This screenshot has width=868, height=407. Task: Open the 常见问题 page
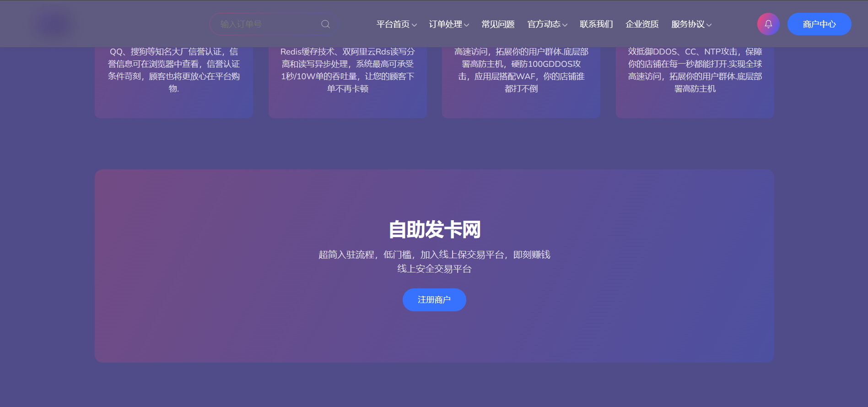(x=498, y=24)
